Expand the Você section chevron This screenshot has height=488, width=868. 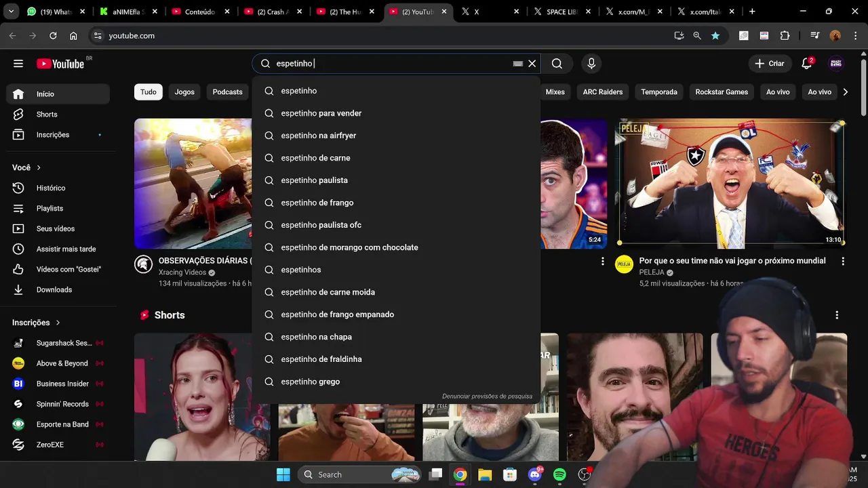pyautogui.click(x=39, y=167)
